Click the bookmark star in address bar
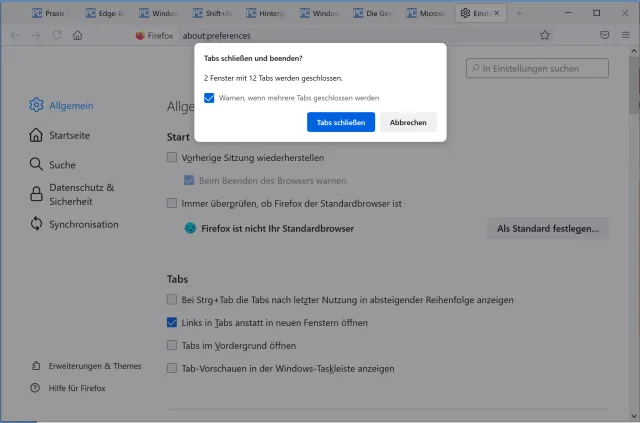The image size is (640, 423). tap(545, 34)
